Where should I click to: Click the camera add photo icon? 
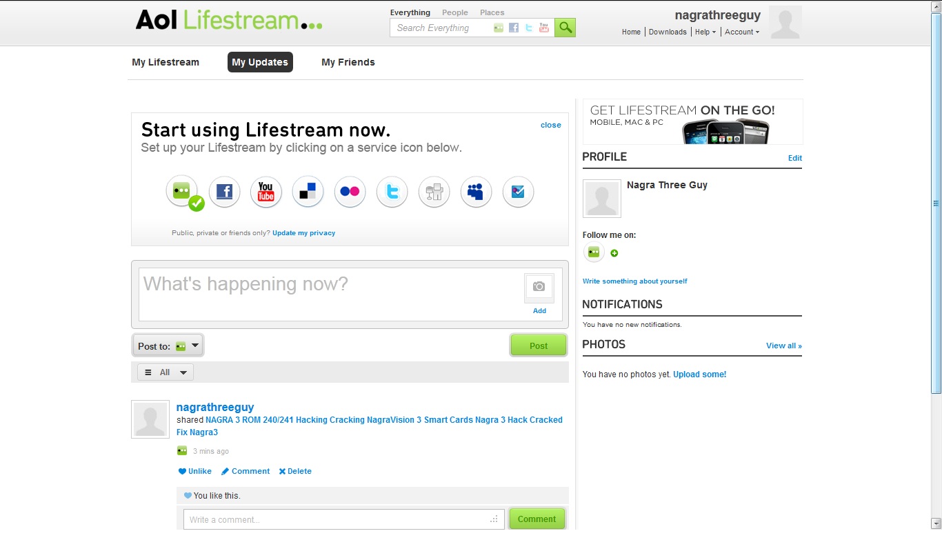point(539,286)
